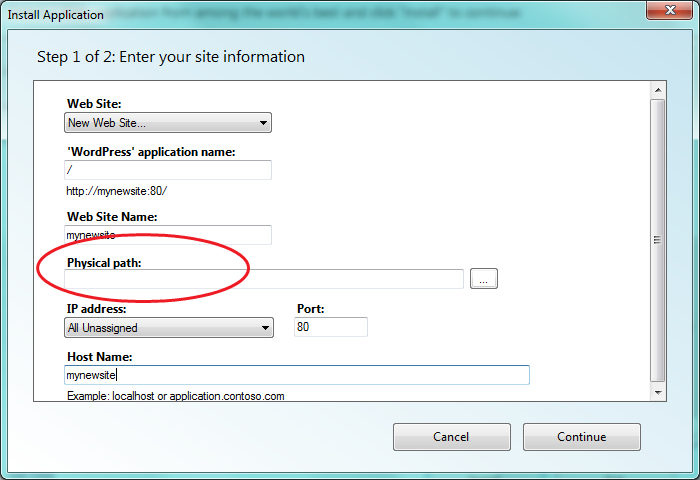
Task: Click the vertical scrollbar thumb
Action: (x=658, y=240)
